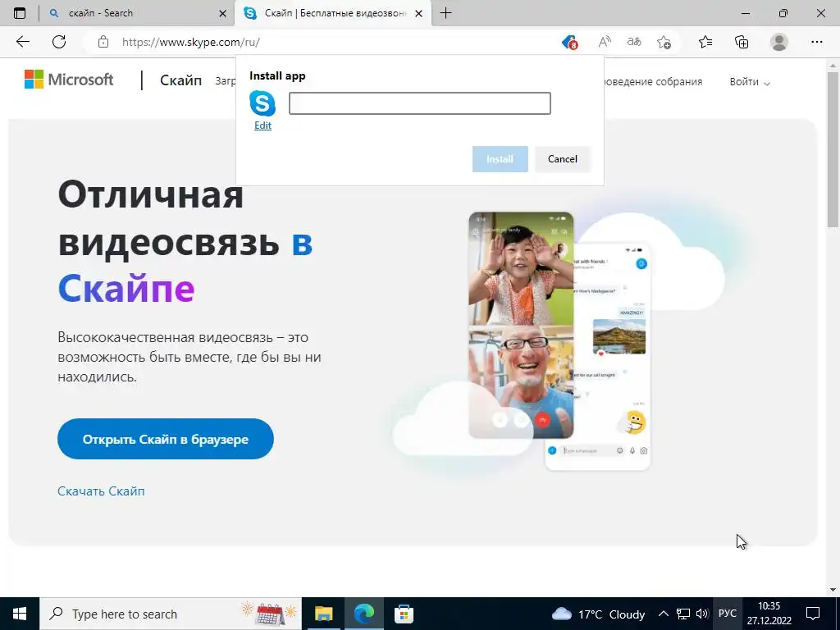Open Microsoft Store from taskbar
Screen dimensions: 840x630
coord(404,614)
